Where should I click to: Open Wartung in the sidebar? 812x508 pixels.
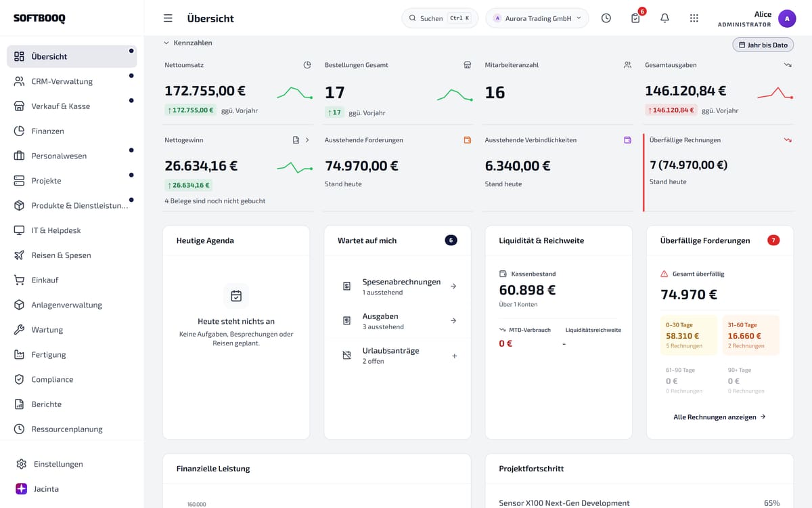[x=72, y=330]
